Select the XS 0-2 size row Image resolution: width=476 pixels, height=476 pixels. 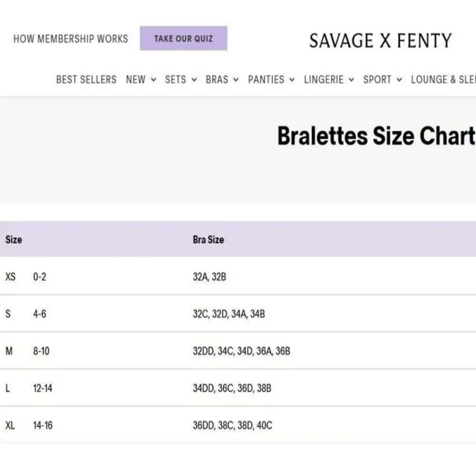[238, 277]
